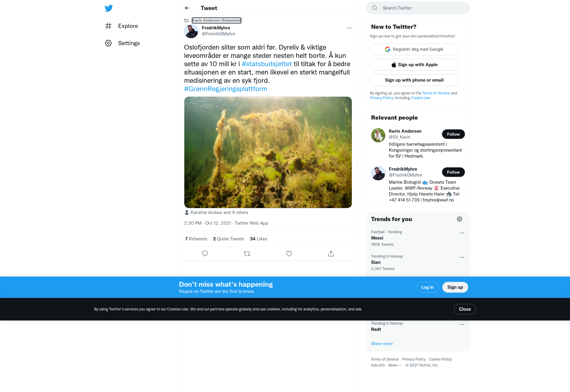Open the #statsbudsjettet hashtag link
The width and height of the screenshot is (570, 392).
(267, 64)
